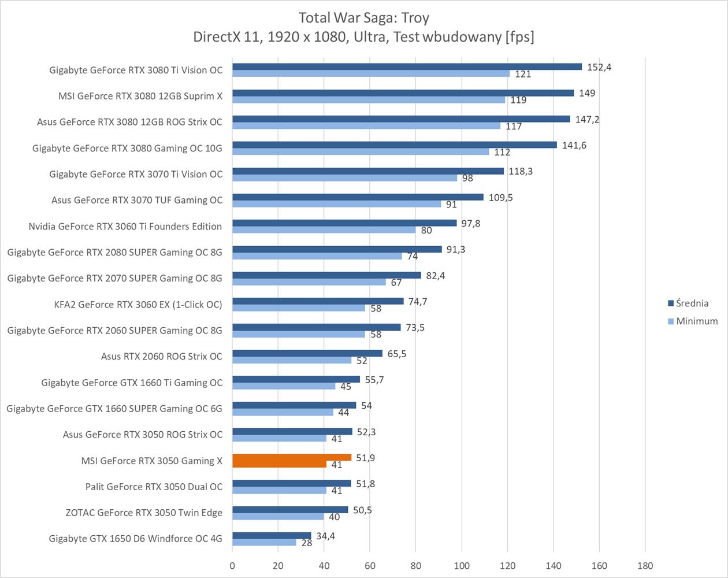The width and height of the screenshot is (728, 578).
Task: Click the Średnia legend color swatch
Action: pos(671,303)
